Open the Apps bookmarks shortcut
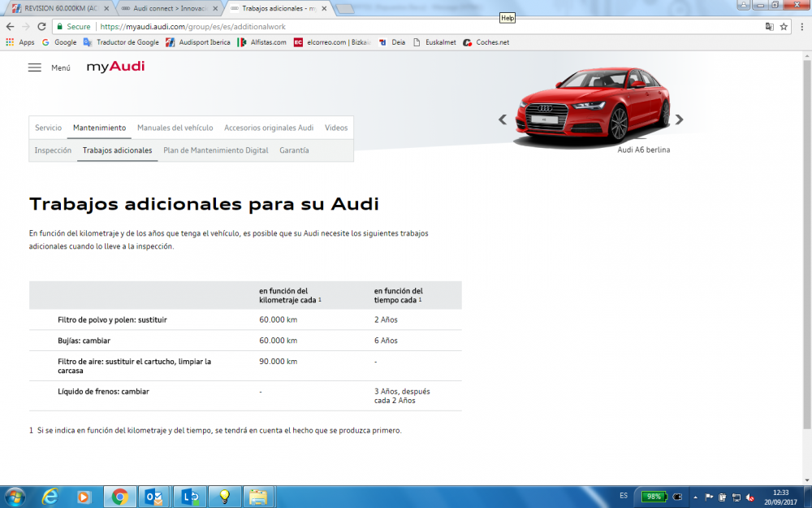The height and width of the screenshot is (508, 812). point(19,42)
